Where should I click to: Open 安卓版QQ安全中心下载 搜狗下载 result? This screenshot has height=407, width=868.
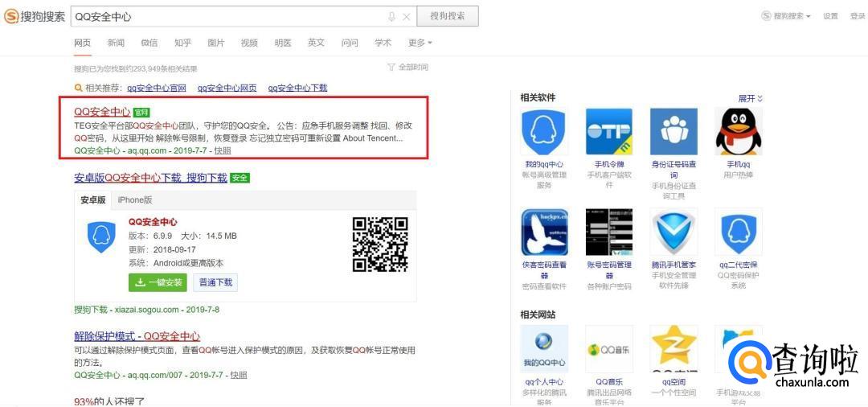pyautogui.click(x=150, y=178)
